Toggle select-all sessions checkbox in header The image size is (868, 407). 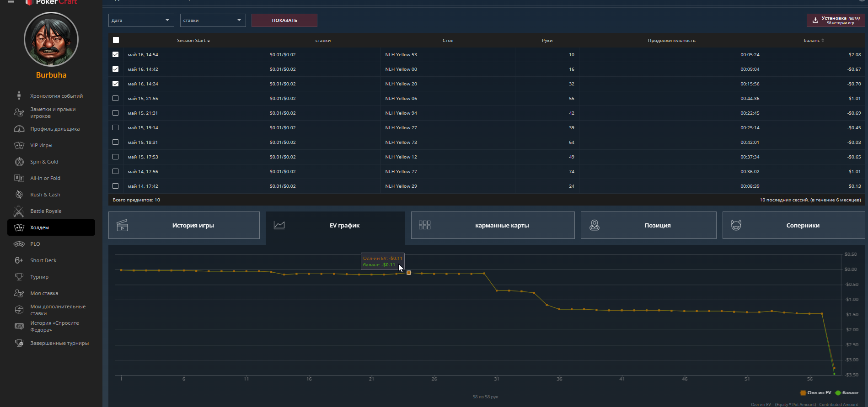coord(116,40)
